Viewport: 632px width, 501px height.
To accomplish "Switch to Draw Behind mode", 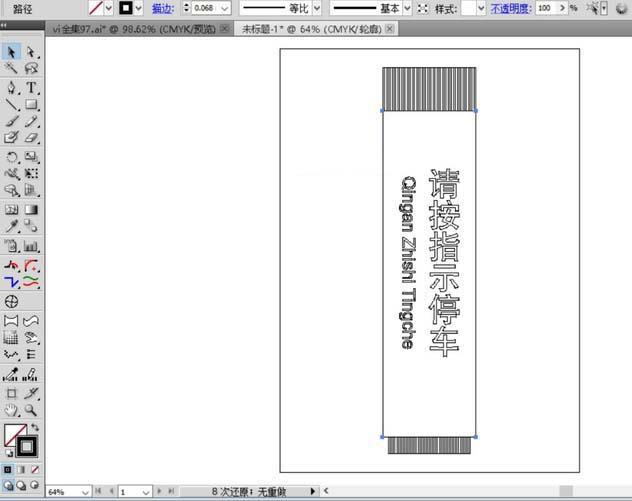I will 21,485.
